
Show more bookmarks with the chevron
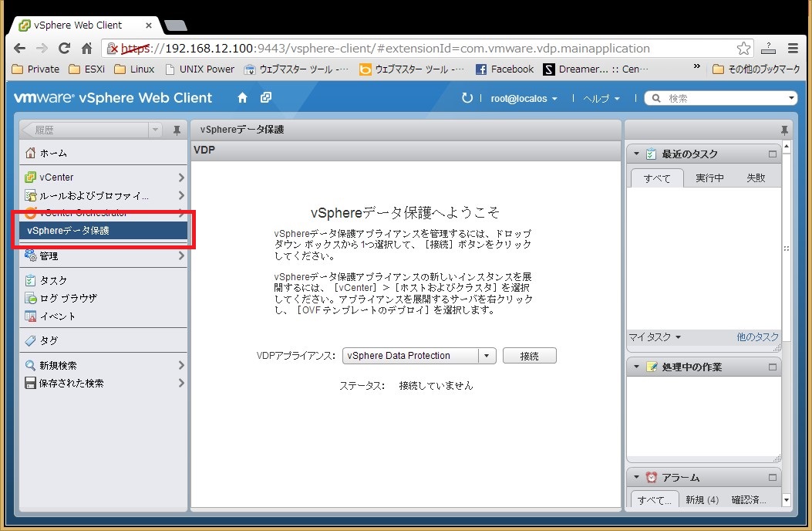(x=696, y=66)
